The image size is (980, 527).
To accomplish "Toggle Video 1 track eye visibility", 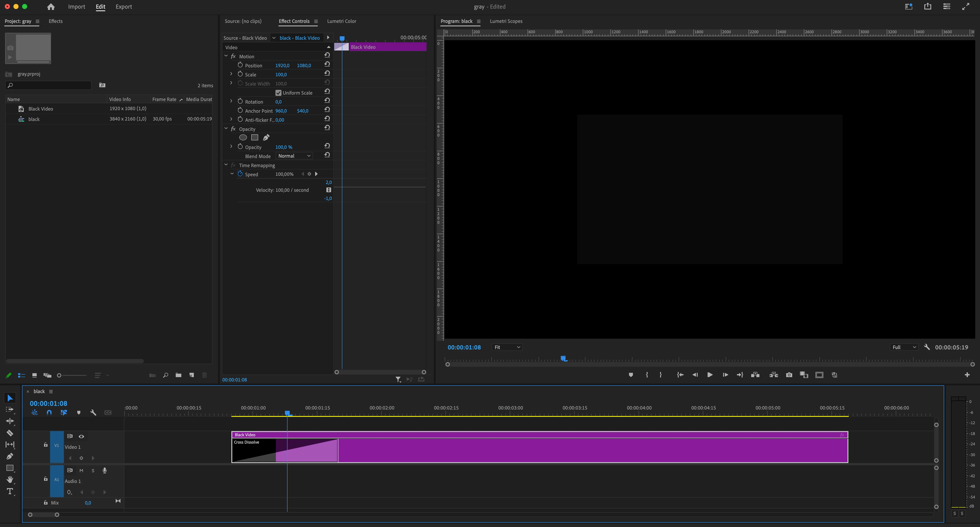I will (81, 436).
